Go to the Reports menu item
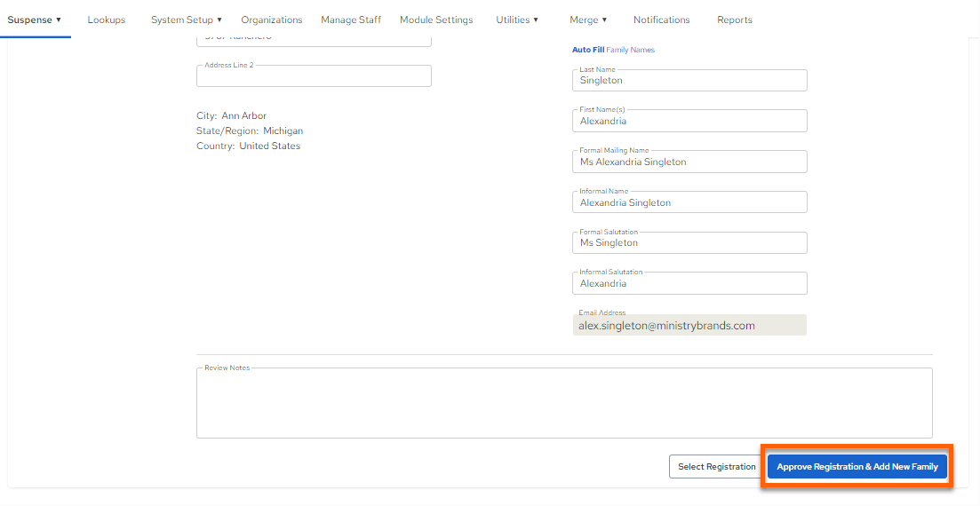 pos(735,20)
